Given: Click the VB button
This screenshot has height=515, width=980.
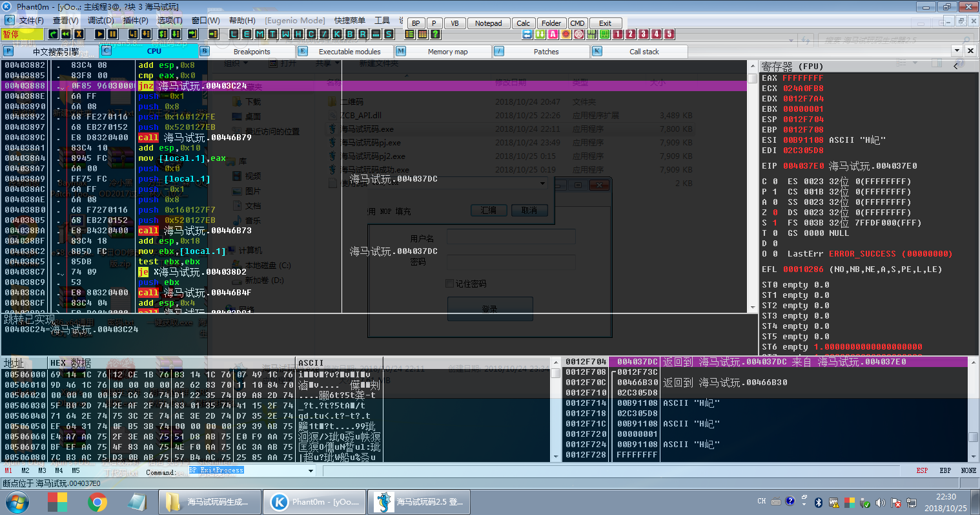Looking at the screenshot, I should 454,23.
